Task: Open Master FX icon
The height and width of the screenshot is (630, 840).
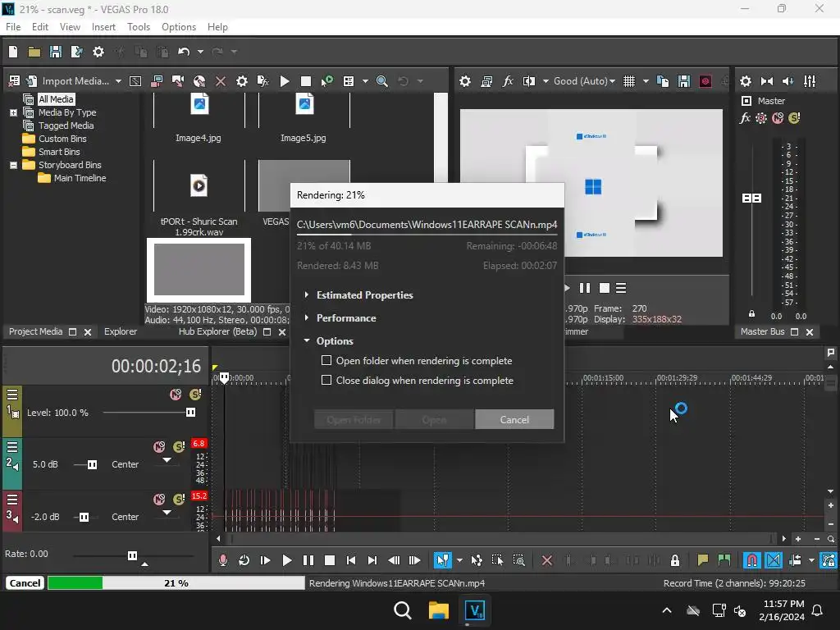Action: click(745, 118)
